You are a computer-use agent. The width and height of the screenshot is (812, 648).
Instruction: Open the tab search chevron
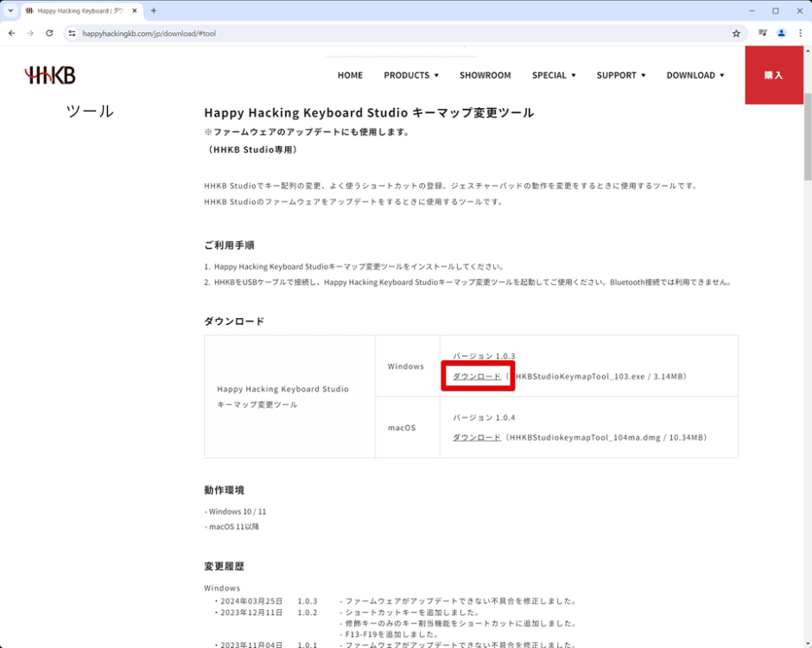(9, 11)
